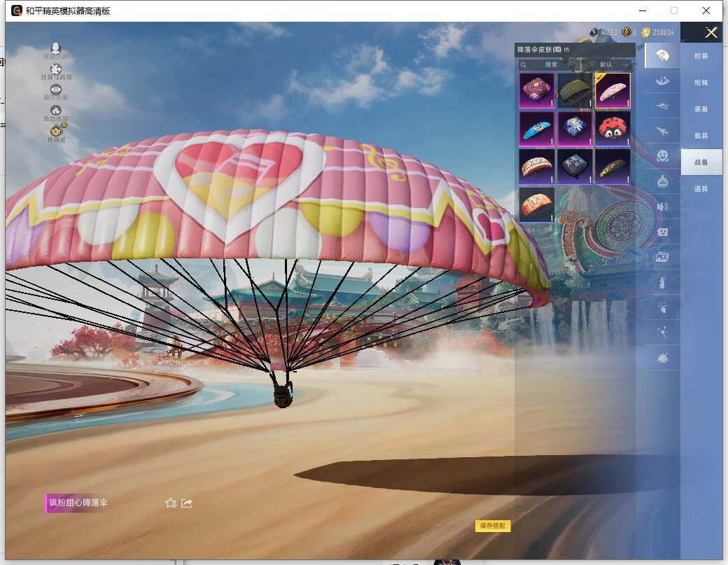Viewport: 728px width, 565px height.
Task: Open the gold badge icon below the left column
Action: (x=56, y=130)
